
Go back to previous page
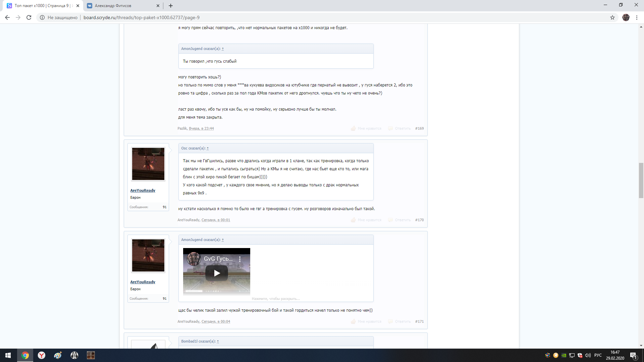click(7, 17)
